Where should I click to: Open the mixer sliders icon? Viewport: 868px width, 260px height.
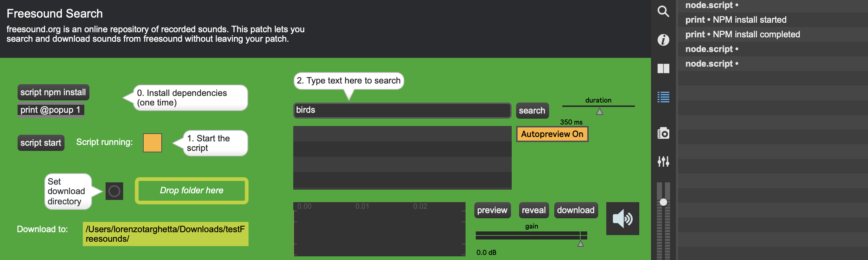point(663,161)
